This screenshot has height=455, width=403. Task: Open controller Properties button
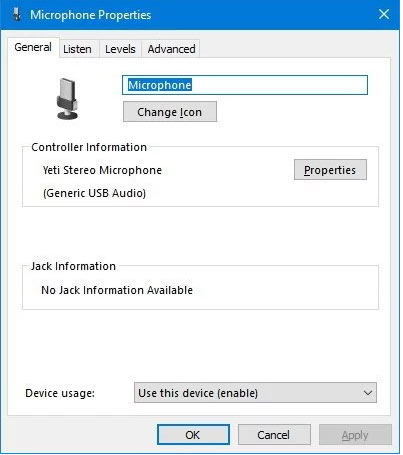coord(330,170)
